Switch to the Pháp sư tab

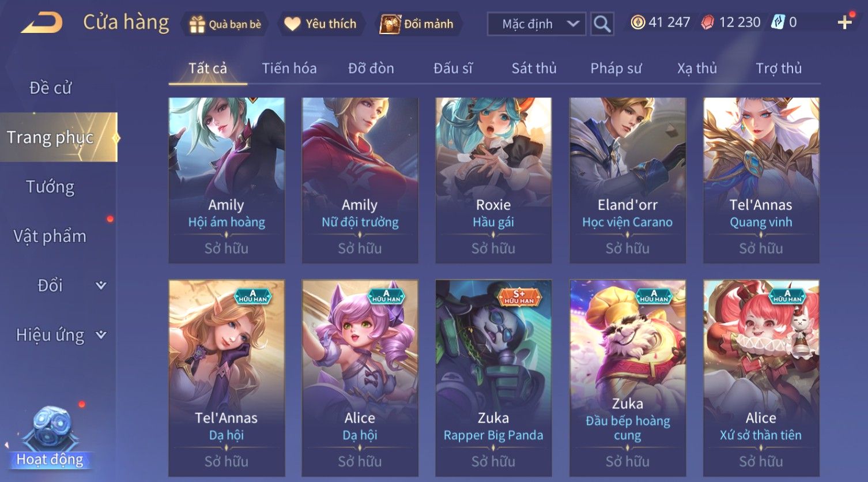pyautogui.click(x=616, y=69)
